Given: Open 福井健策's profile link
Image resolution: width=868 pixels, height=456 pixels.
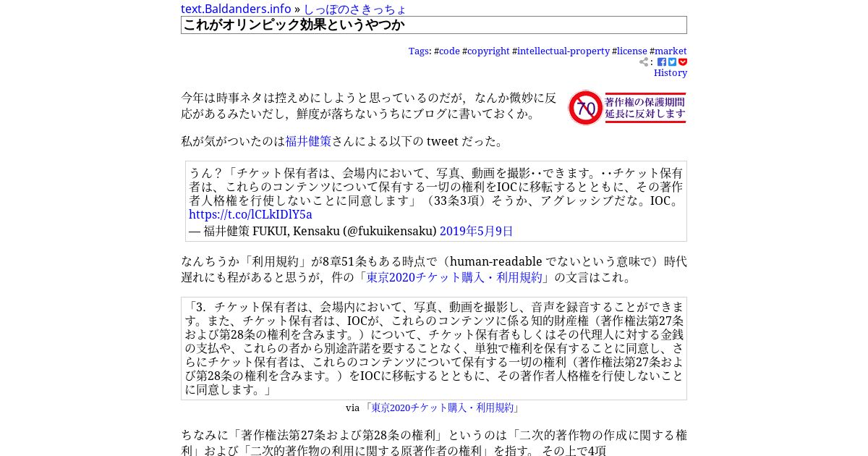Looking at the screenshot, I should 308,141.
